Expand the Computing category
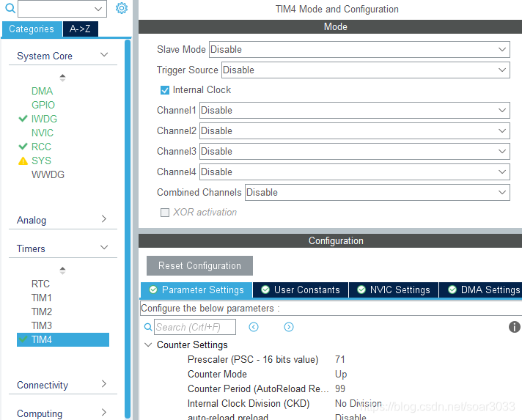Screen dimensions: 522x420 (104, 413)
